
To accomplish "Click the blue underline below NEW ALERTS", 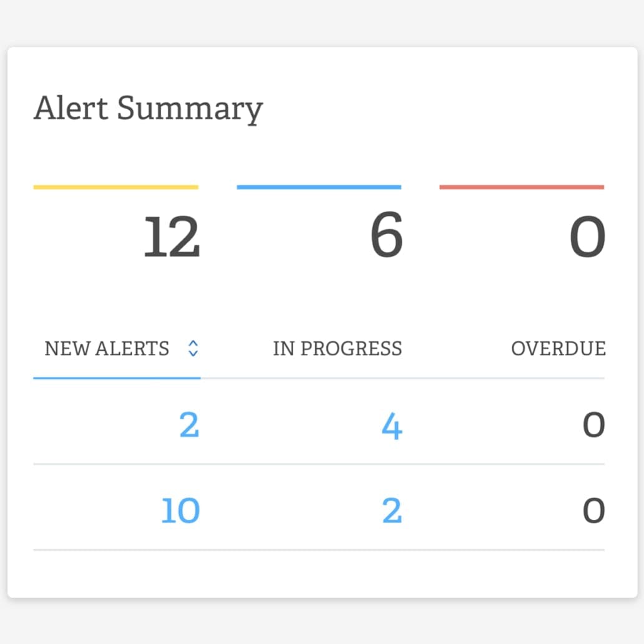I will pyautogui.click(x=116, y=378).
